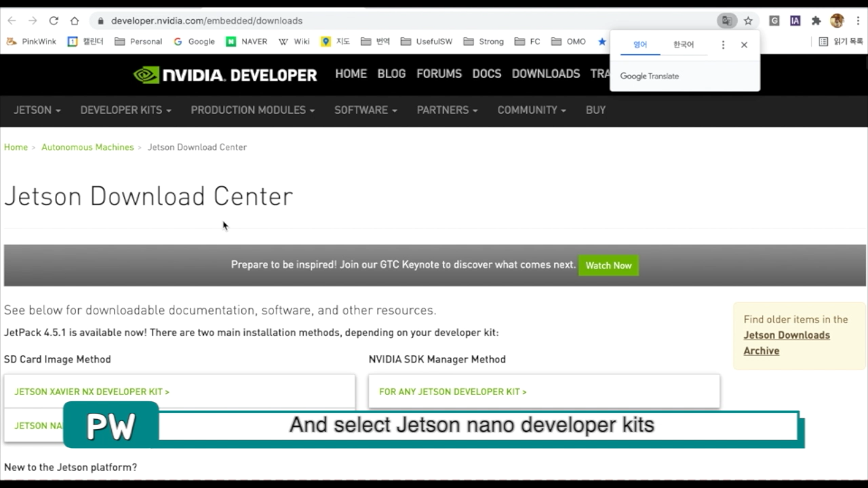
Task: Open the 번역 bookmarks folder
Action: point(375,41)
